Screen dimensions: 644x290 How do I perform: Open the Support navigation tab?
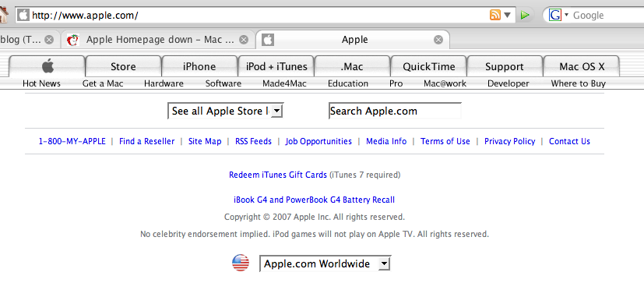point(505,66)
